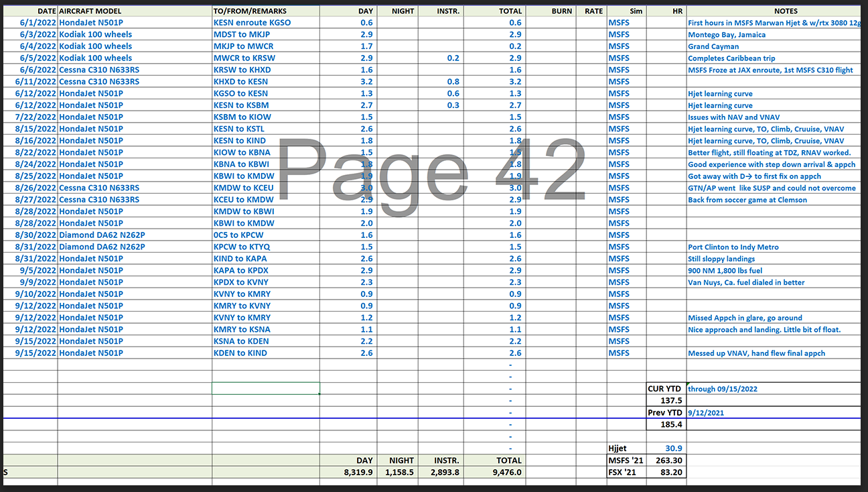
Task: Select the date cell 9/5/2022
Action: 30,270
